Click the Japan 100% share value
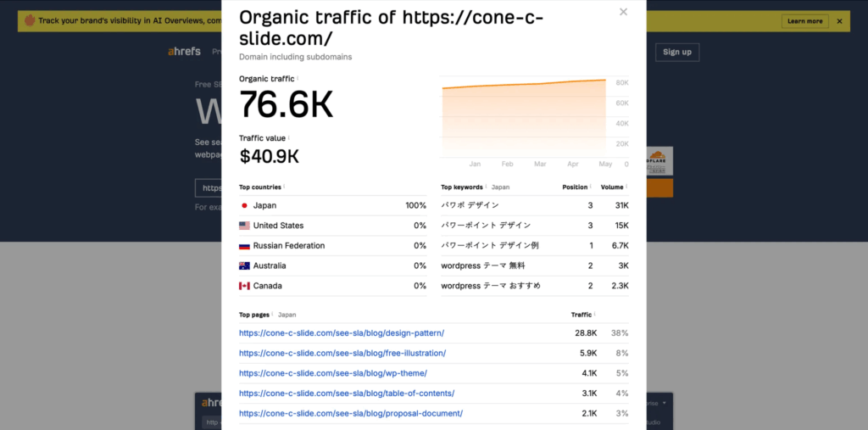 [415, 205]
